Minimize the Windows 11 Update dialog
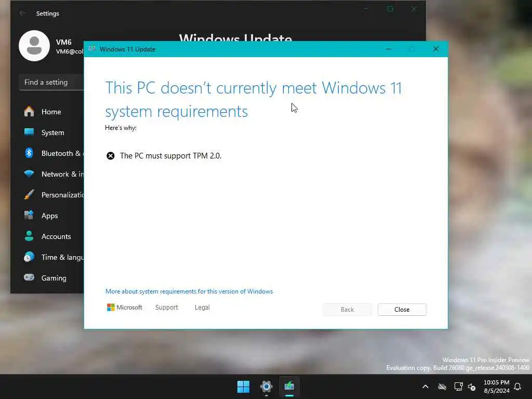Image resolution: width=532 pixels, height=399 pixels. [389, 49]
